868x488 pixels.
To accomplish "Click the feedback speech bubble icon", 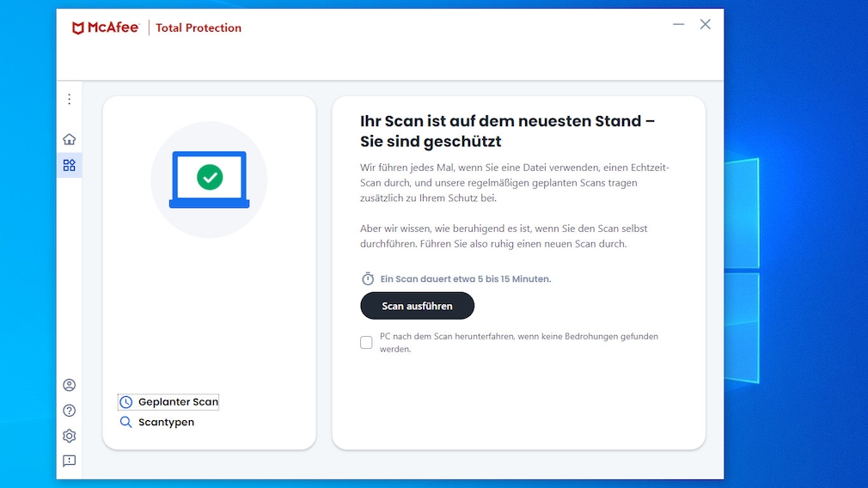I will pos(70,461).
